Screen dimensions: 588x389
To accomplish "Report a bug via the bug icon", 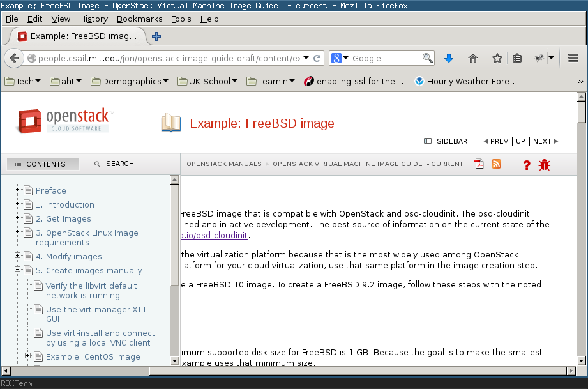I will pos(544,165).
